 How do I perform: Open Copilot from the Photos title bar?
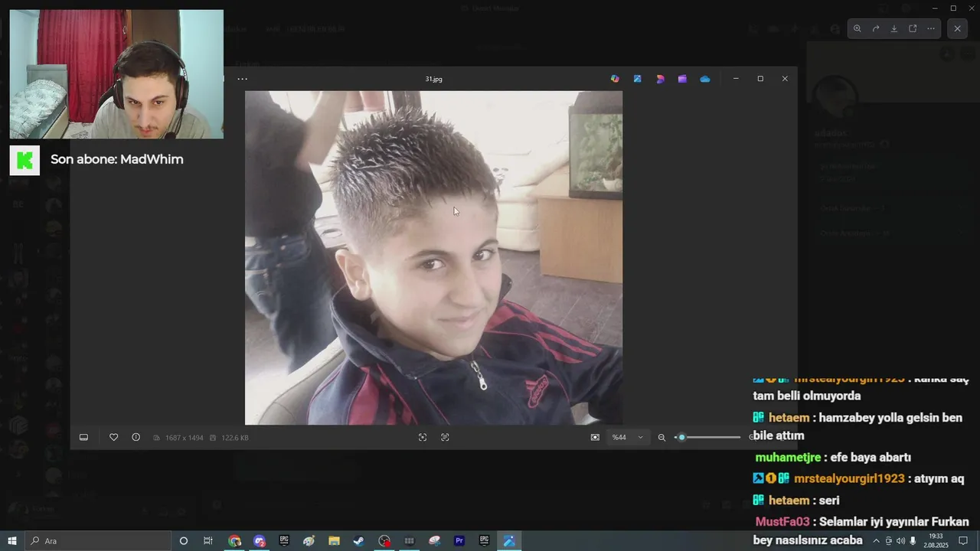pos(615,79)
